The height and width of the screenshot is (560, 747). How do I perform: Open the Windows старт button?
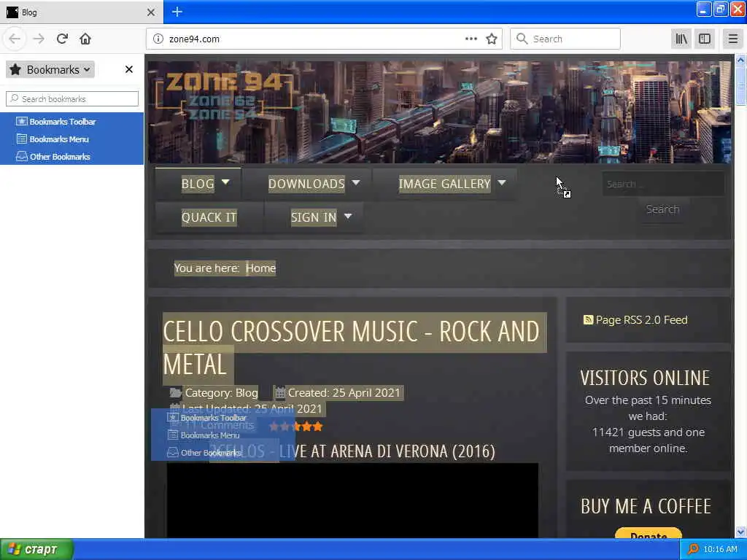pyautogui.click(x=36, y=550)
